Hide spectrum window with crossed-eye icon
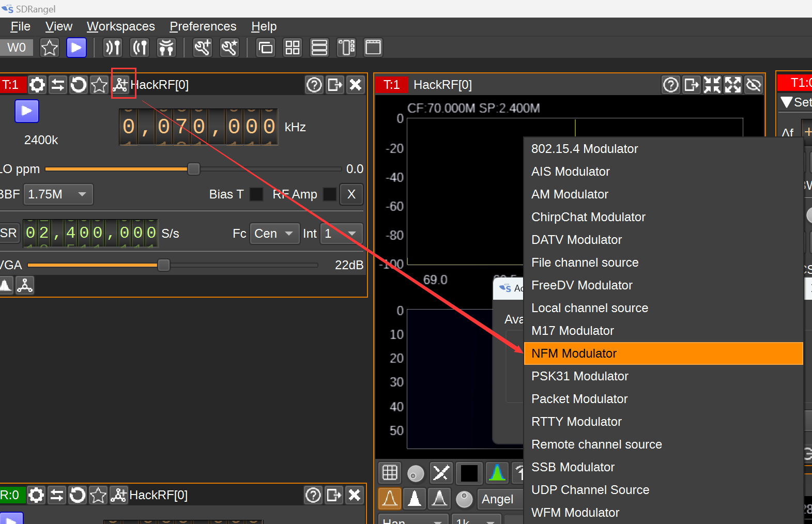812x524 pixels. click(754, 85)
